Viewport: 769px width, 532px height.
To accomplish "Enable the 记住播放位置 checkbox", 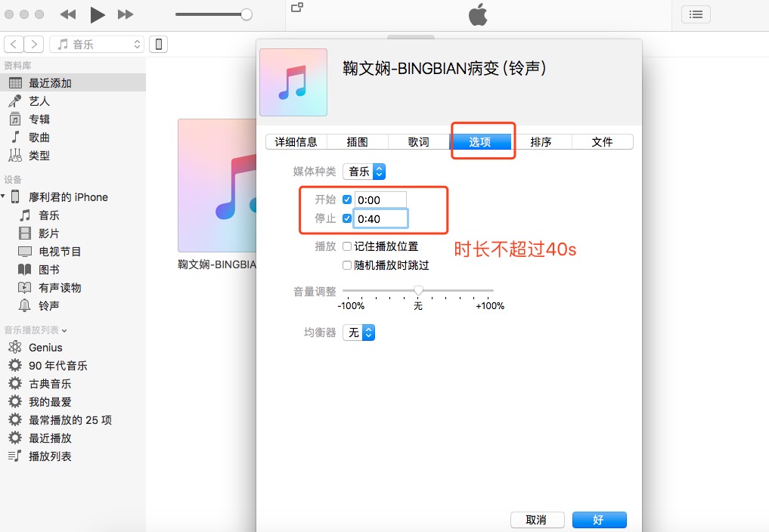I will (x=347, y=246).
